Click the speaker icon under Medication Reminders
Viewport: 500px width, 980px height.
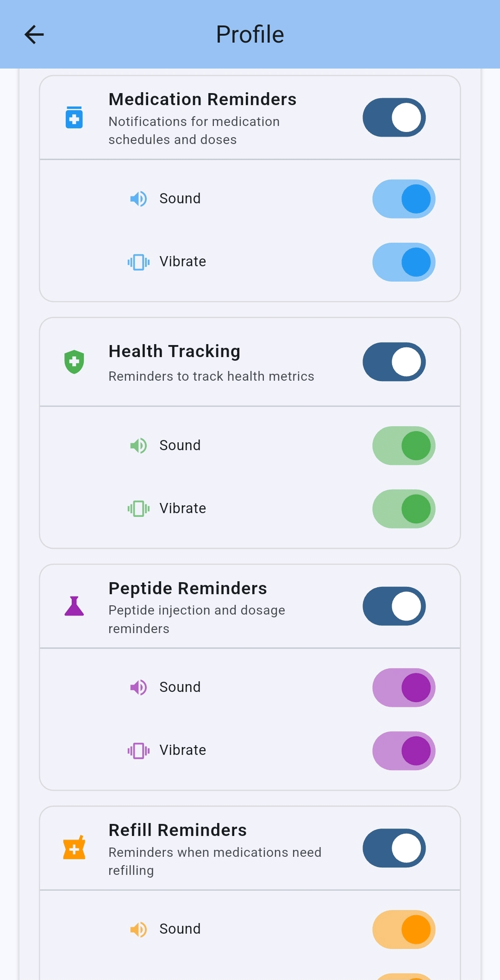[138, 199]
